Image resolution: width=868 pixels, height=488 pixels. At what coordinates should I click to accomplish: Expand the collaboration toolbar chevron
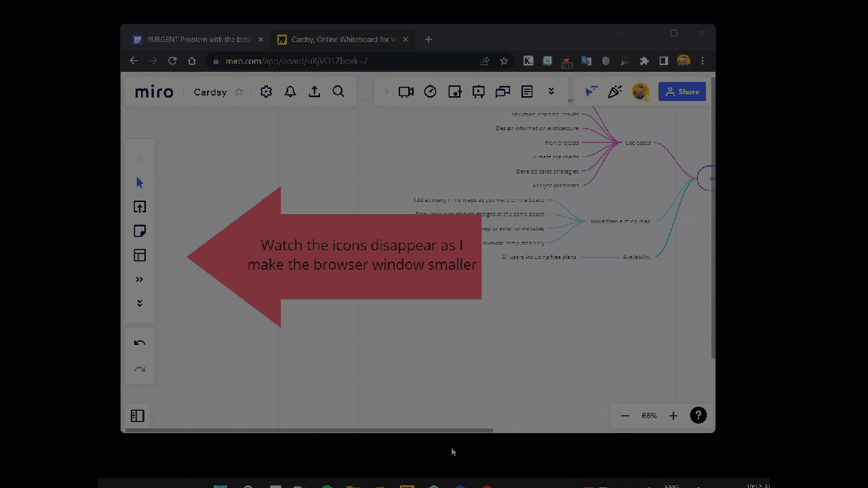[x=387, y=91]
